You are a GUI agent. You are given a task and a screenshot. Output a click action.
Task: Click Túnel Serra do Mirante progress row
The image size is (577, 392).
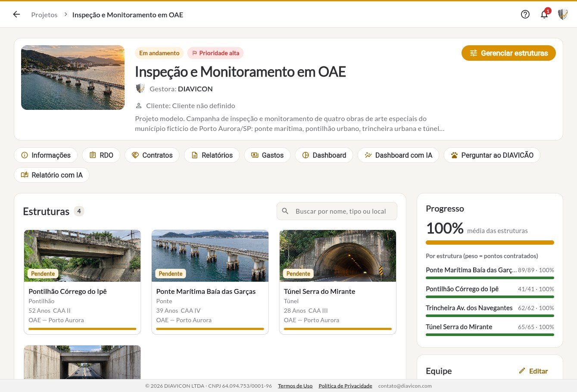point(490,330)
